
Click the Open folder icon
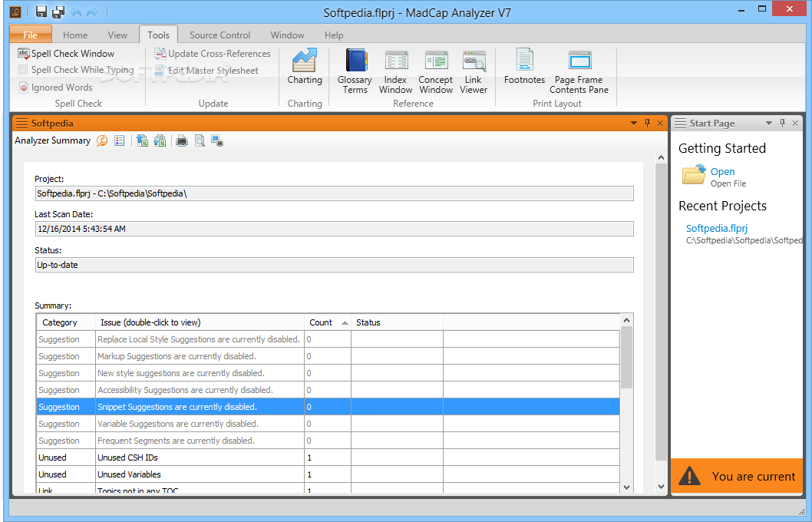click(693, 175)
